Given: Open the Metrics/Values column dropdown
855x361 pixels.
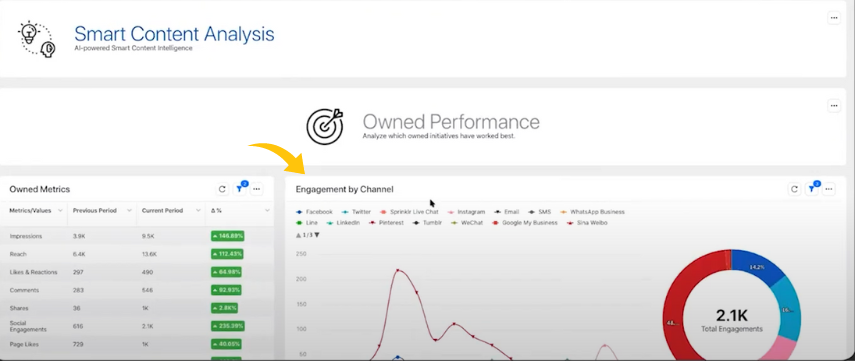Looking at the screenshot, I should pyautogui.click(x=60, y=210).
